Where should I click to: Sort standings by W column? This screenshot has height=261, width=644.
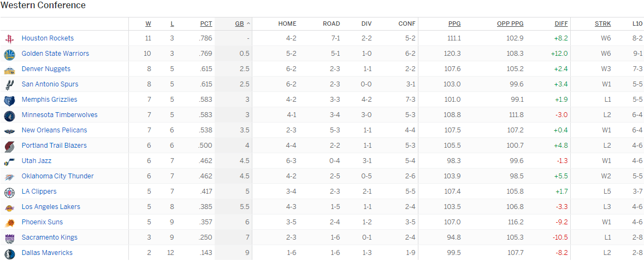(x=148, y=24)
